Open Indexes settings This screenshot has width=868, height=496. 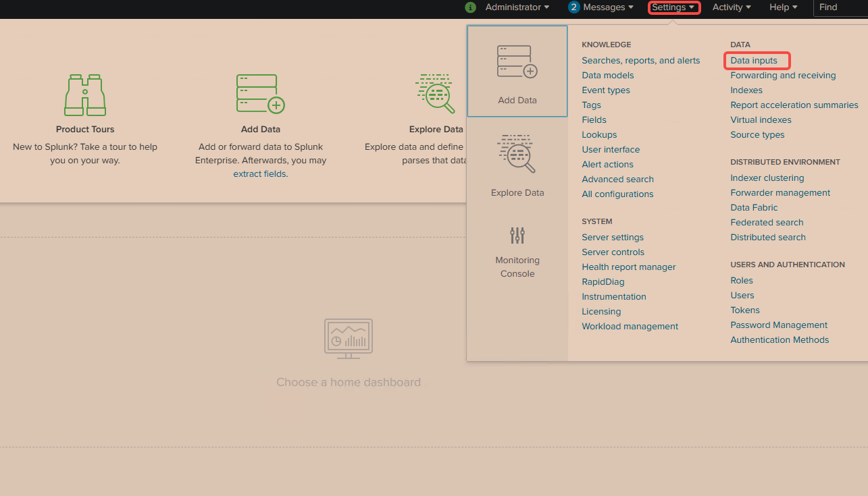point(746,90)
